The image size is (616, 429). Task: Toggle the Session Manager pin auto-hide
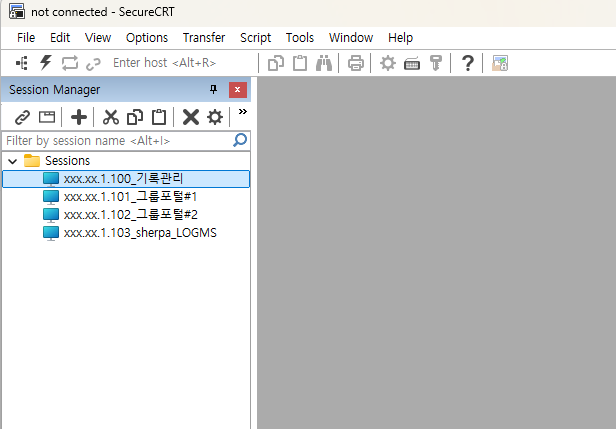tap(213, 90)
